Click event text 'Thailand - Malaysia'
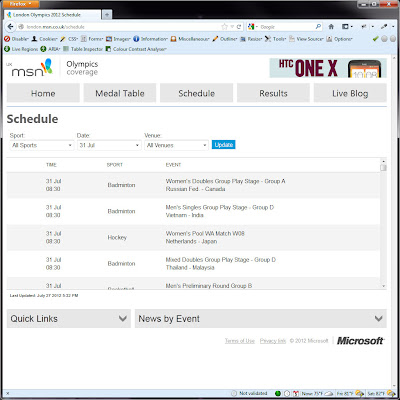 [190, 268]
